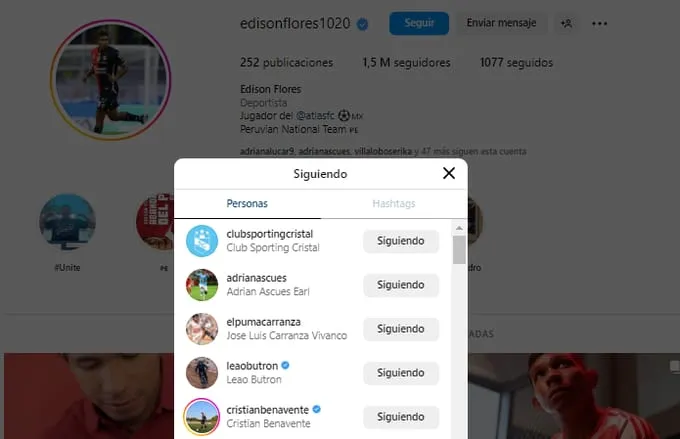Viewport: 680px width, 439px height.
Task: Toggle Siguiendo for leaobutron
Action: [x=401, y=373]
